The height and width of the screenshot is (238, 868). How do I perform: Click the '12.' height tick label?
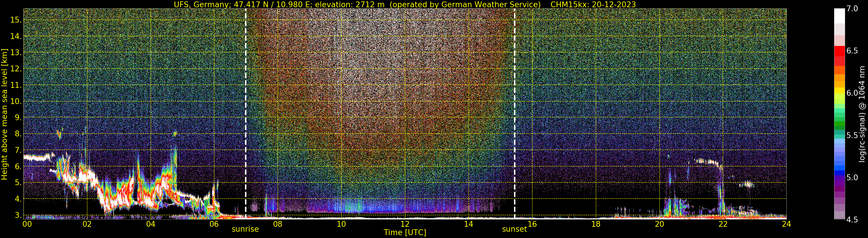16,69
